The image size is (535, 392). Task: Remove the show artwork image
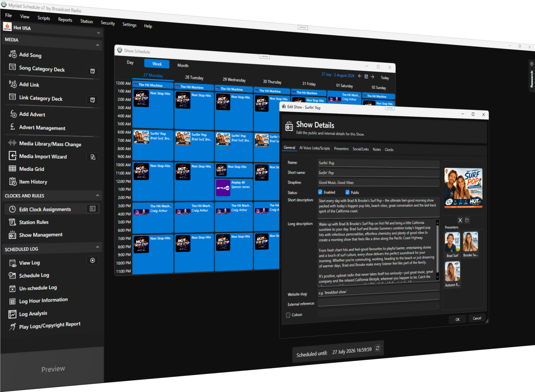(460, 220)
